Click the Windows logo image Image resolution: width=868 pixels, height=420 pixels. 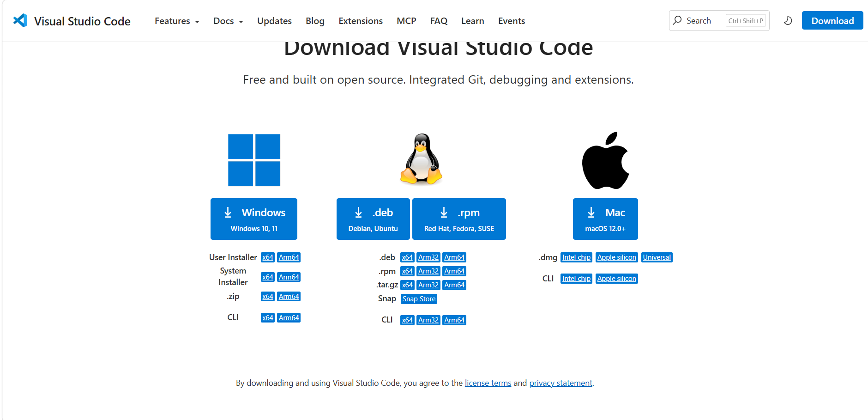point(254,160)
